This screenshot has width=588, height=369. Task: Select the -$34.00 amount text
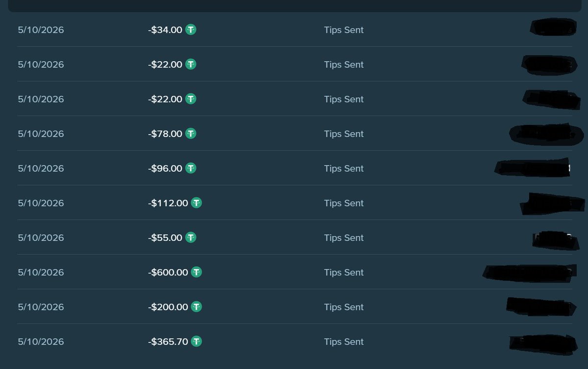pos(165,30)
